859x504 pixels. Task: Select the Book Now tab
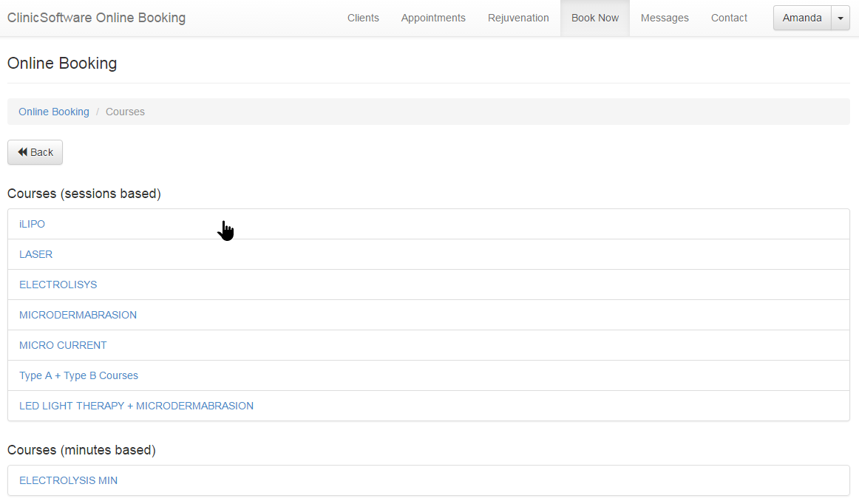click(x=595, y=18)
